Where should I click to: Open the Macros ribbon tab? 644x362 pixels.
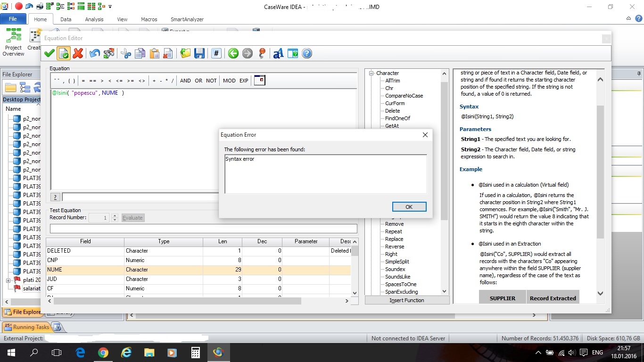pyautogui.click(x=149, y=19)
